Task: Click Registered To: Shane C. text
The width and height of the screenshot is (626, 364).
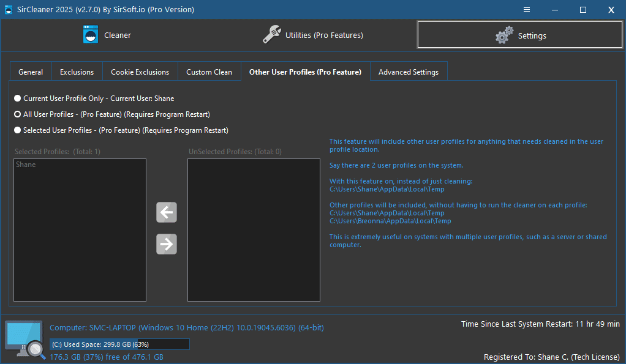Action: point(552,357)
